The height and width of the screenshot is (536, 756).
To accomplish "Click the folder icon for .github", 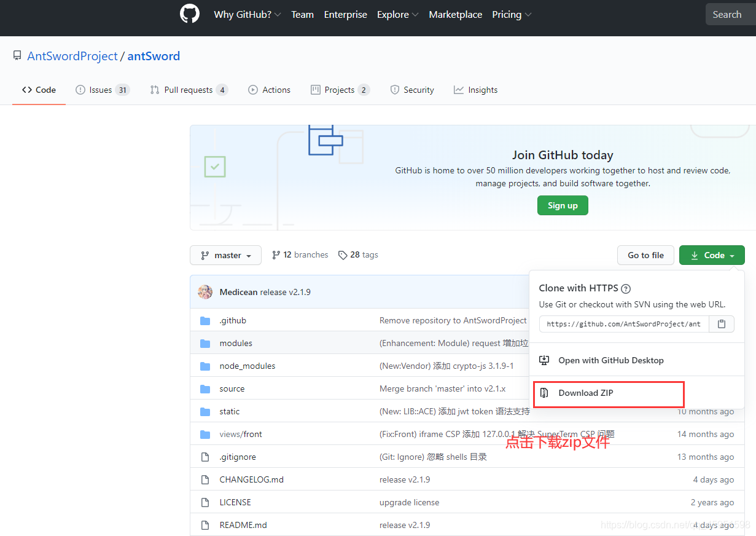I will click(x=205, y=320).
